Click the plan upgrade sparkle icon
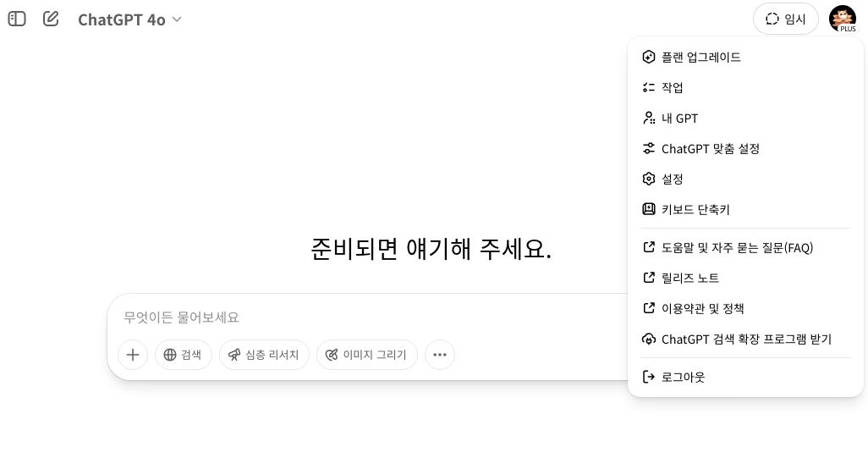 648,57
